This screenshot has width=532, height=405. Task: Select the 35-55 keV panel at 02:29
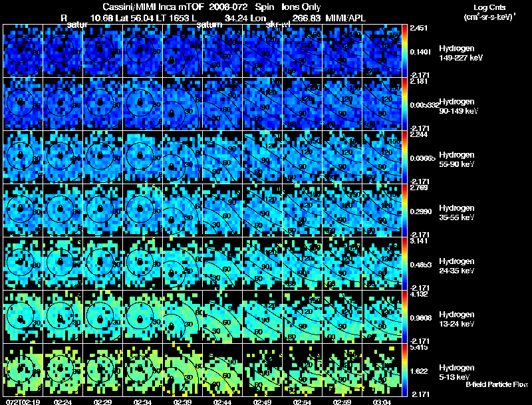(x=103, y=211)
